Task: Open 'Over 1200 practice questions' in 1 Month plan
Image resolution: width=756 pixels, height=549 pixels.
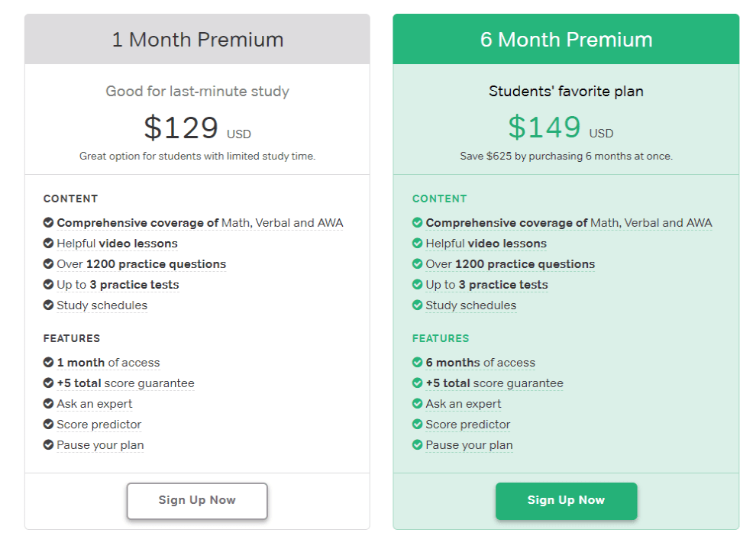Action: point(141,264)
